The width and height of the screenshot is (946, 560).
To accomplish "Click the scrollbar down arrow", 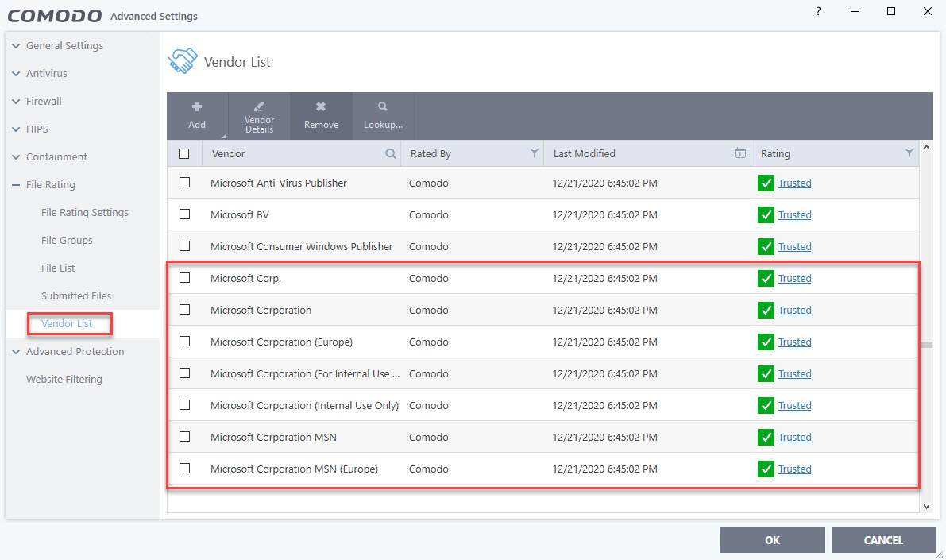I will point(927,507).
